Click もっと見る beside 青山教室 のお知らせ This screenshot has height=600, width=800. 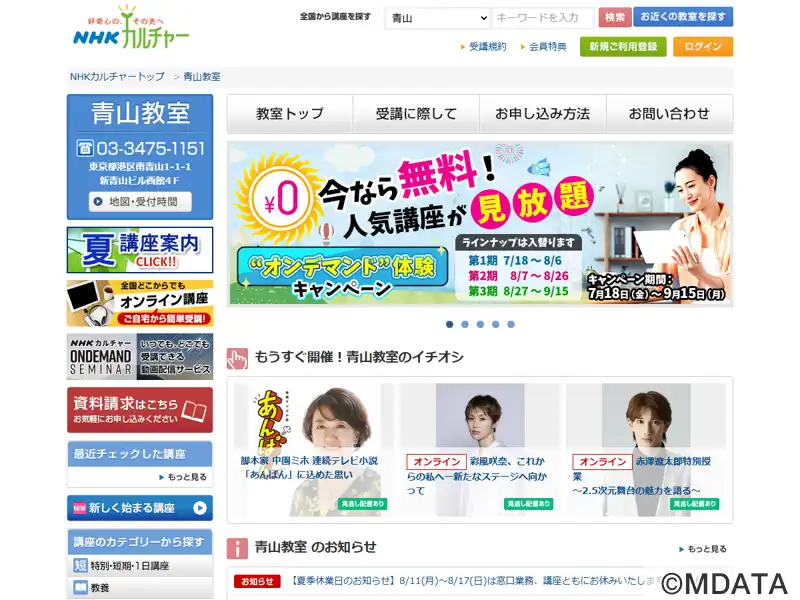tap(703, 549)
